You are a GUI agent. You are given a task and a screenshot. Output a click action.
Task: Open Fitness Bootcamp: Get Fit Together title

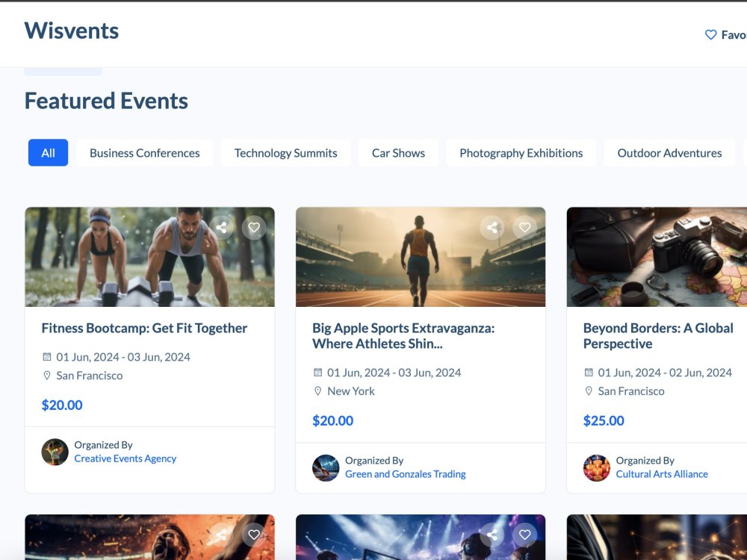point(144,328)
